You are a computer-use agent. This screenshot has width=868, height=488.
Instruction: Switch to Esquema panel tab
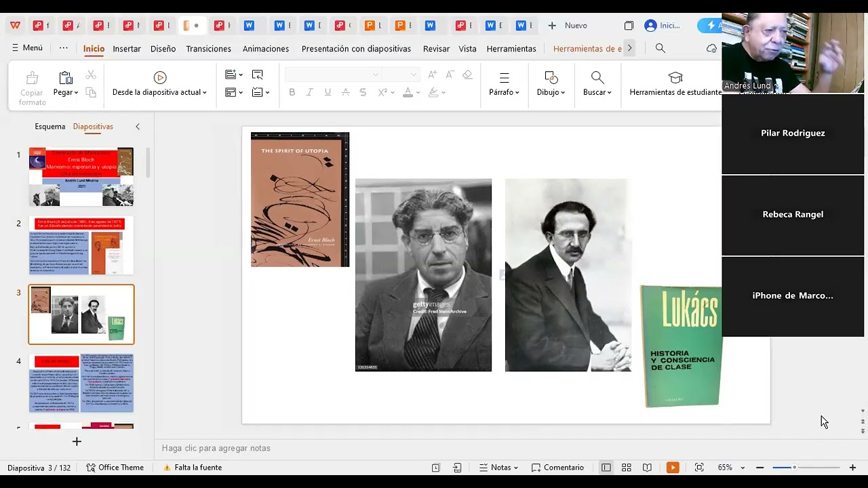click(50, 127)
